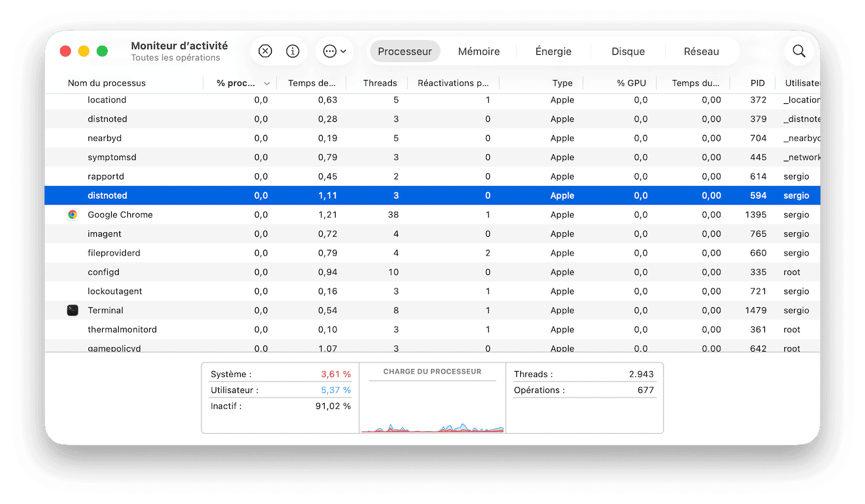Switch to the Mémoire tab

(x=478, y=52)
